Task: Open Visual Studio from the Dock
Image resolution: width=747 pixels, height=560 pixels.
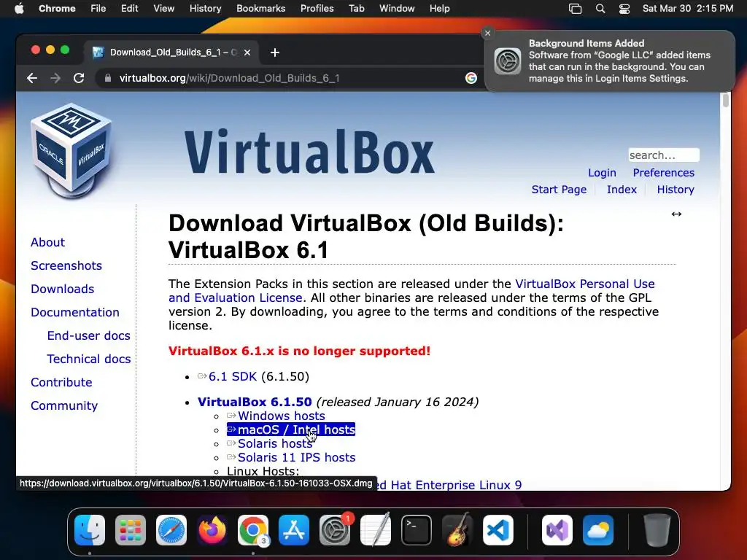Action: coord(557,530)
